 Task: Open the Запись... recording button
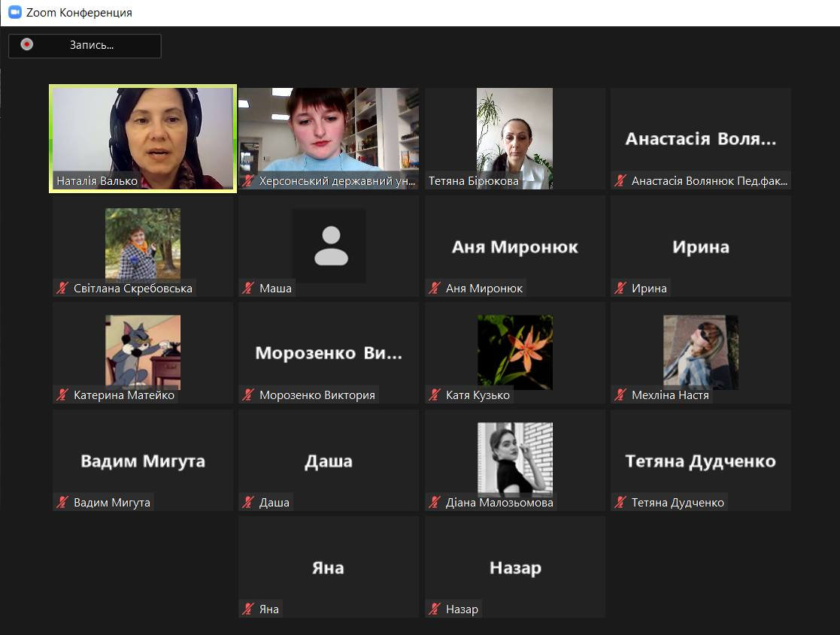(x=85, y=46)
